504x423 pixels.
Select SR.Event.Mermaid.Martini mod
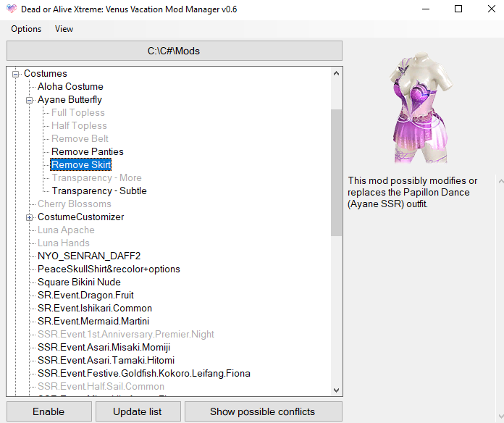tap(93, 321)
